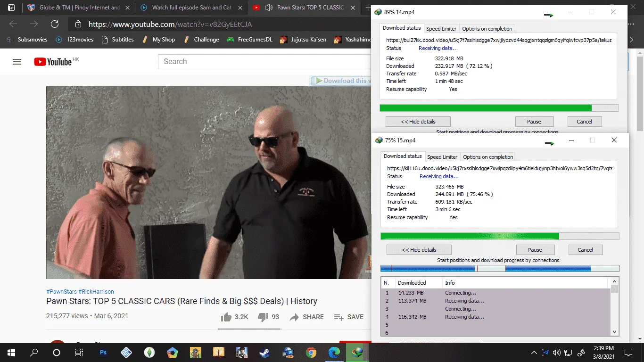The height and width of the screenshot is (362, 644).
Task: Select Download status tab in 15.mp4 window
Action: point(403,156)
